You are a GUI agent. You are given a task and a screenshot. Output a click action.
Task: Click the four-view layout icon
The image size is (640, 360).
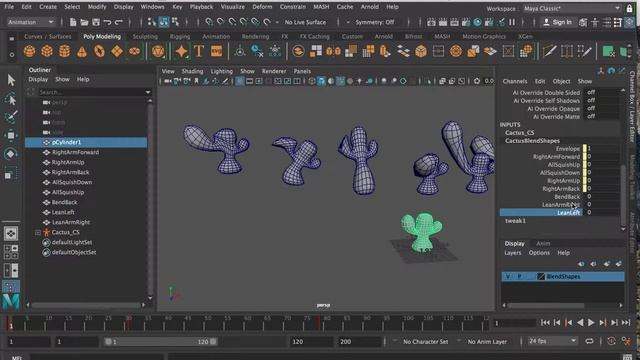click(11, 252)
